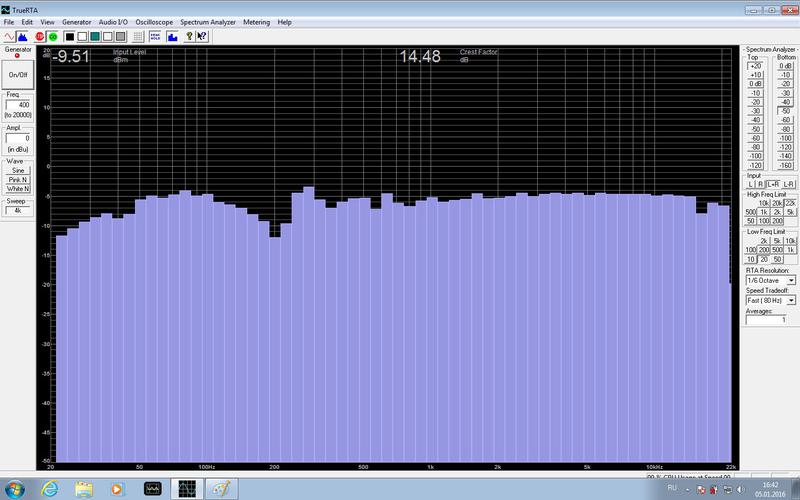This screenshot has height=500, width=800.
Task: Open the Generator menu
Action: click(77, 22)
